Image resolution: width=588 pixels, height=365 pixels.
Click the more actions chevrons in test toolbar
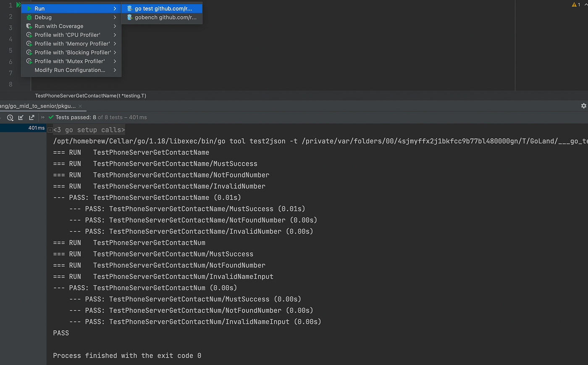[42, 117]
